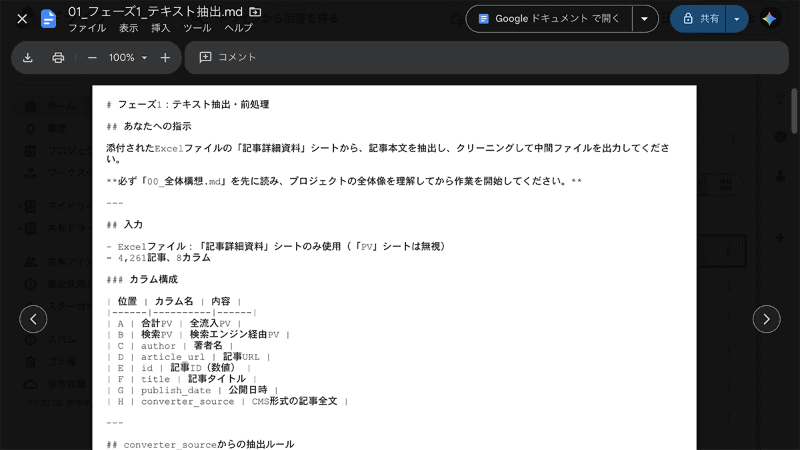
Task: Click Google ドキュメント で開く button
Action: click(549, 19)
